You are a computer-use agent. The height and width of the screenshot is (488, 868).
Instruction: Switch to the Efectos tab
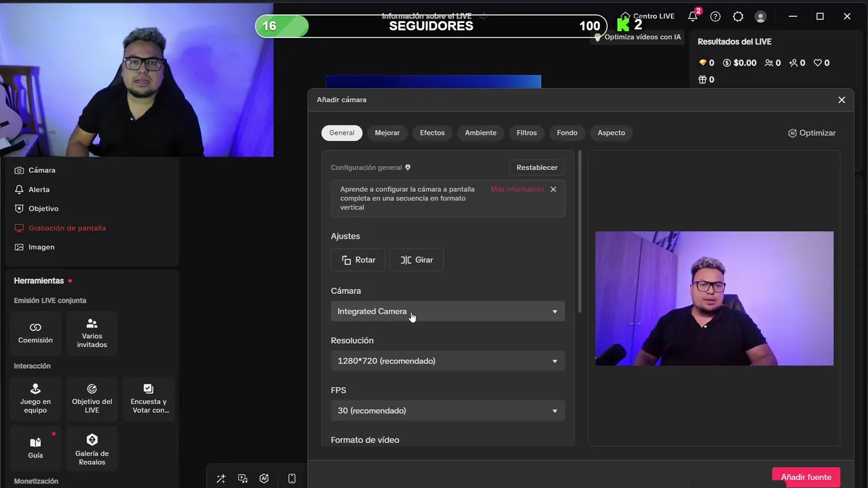432,133
